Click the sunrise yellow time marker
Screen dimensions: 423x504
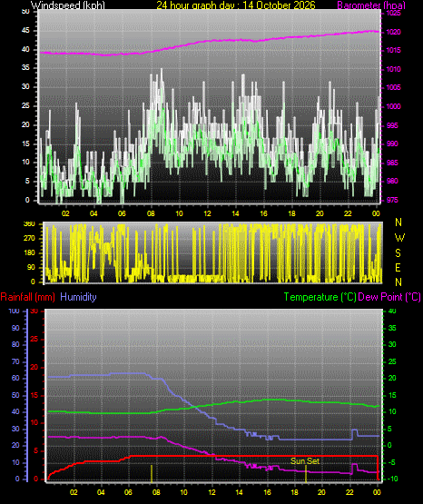[152, 474]
